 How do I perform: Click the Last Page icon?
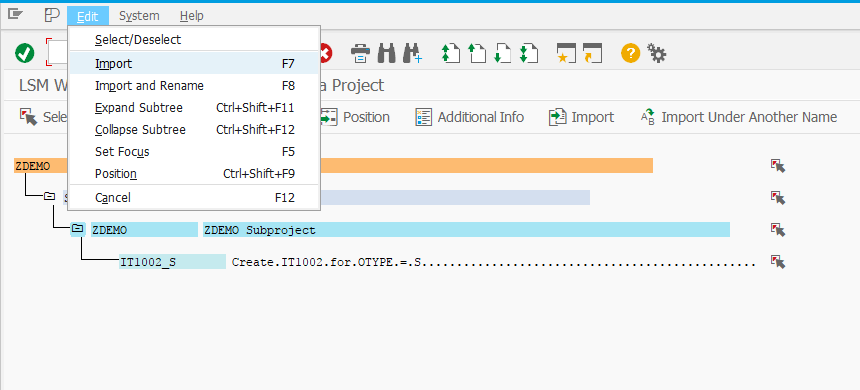[x=529, y=53]
